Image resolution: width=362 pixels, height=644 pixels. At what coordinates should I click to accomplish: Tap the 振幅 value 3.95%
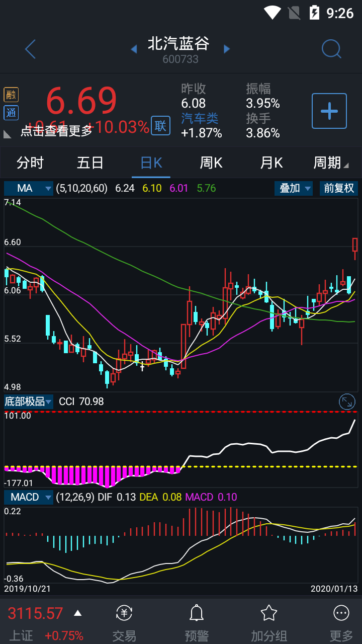coord(263,104)
